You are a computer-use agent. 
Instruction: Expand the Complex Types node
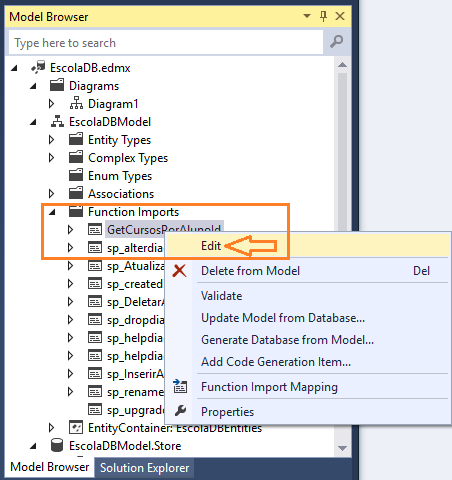[51, 157]
